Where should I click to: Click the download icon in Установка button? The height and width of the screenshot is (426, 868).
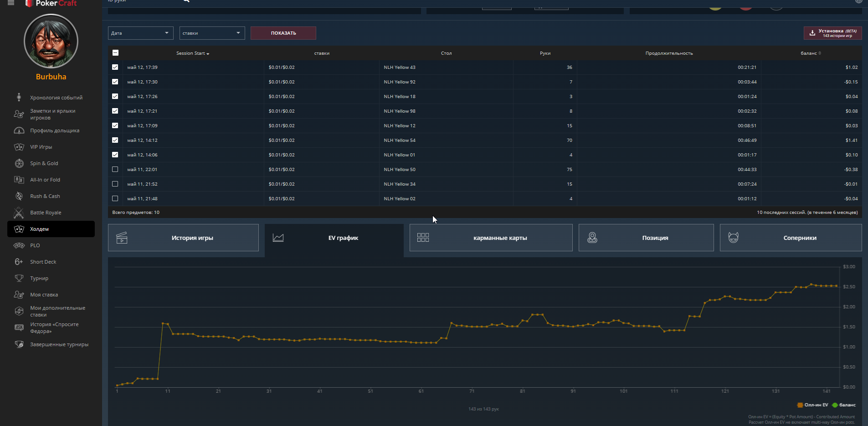click(812, 33)
